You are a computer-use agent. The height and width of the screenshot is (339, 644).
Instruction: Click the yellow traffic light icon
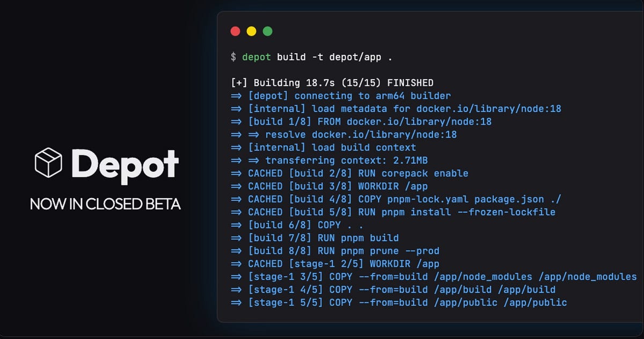(251, 31)
